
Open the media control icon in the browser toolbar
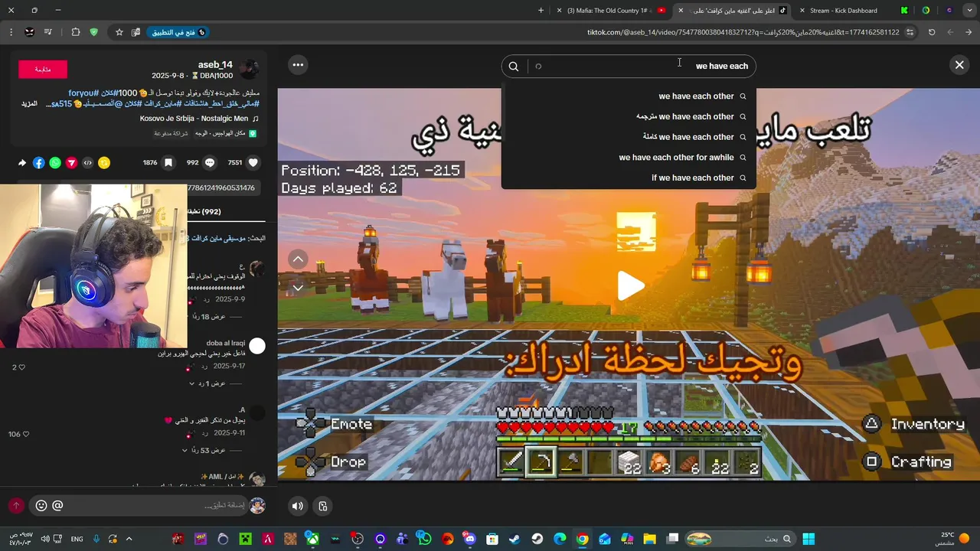pos(48,32)
